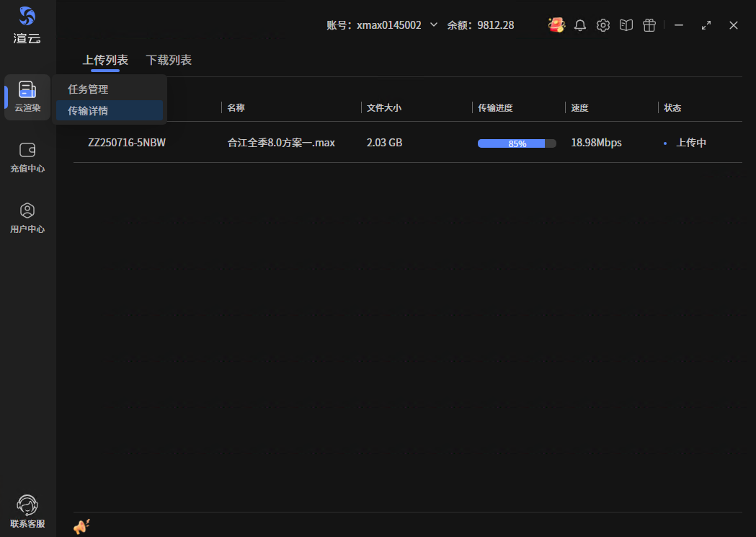The height and width of the screenshot is (537, 756).
Task: Click the 文件大小 column header
Action: point(384,108)
